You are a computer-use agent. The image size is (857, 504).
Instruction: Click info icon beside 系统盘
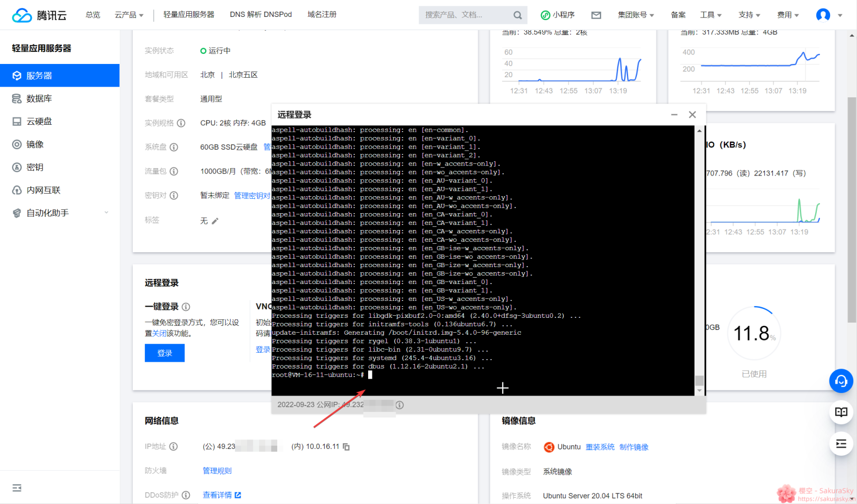click(x=174, y=147)
